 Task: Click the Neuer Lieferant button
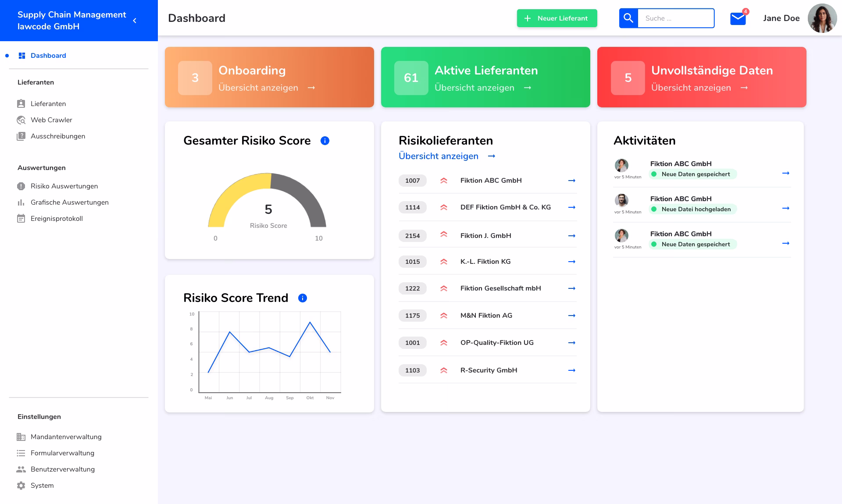557,18
